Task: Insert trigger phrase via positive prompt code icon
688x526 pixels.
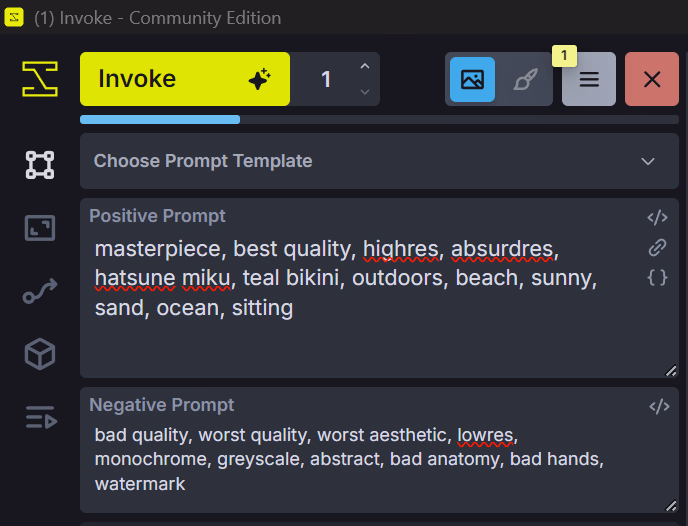Action: (x=657, y=217)
